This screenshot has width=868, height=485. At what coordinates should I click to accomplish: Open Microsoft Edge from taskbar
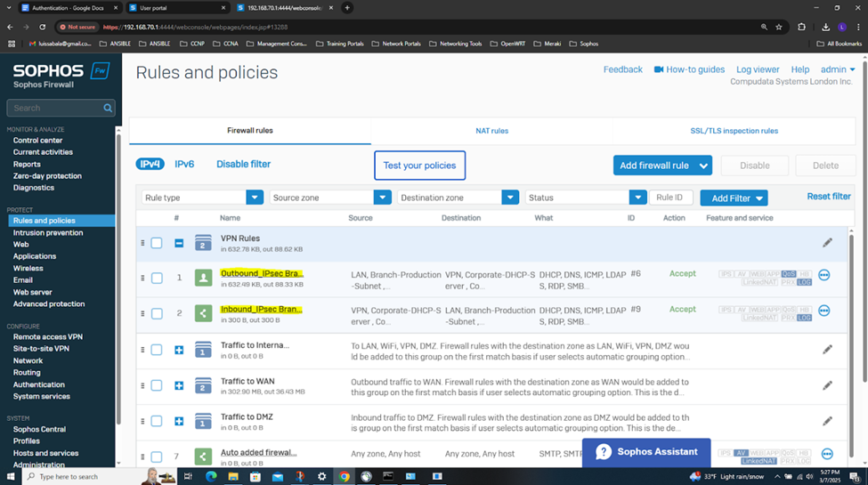[211, 476]
